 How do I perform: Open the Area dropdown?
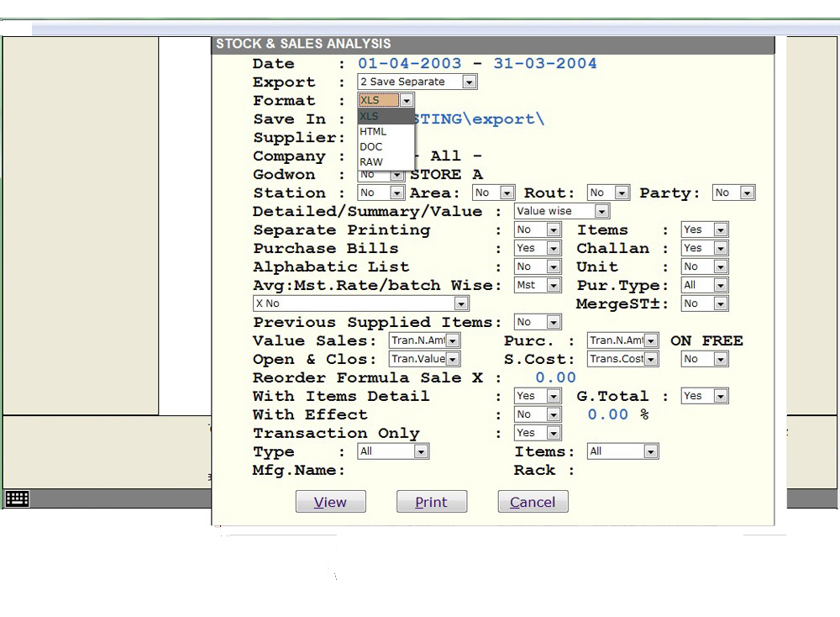click(x=493, y=192)
